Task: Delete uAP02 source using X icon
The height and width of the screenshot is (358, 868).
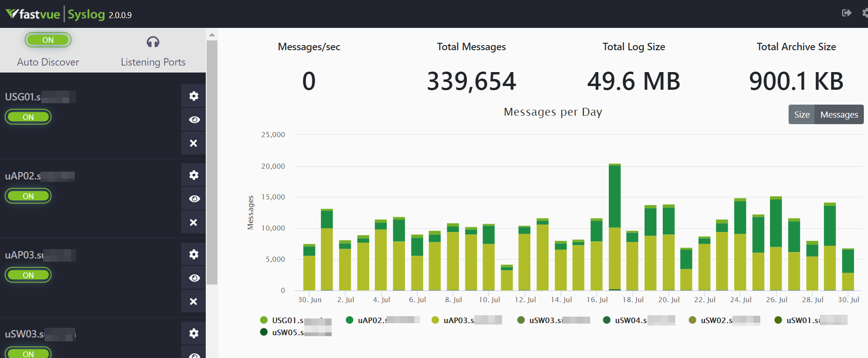Action: pos(194,222)
